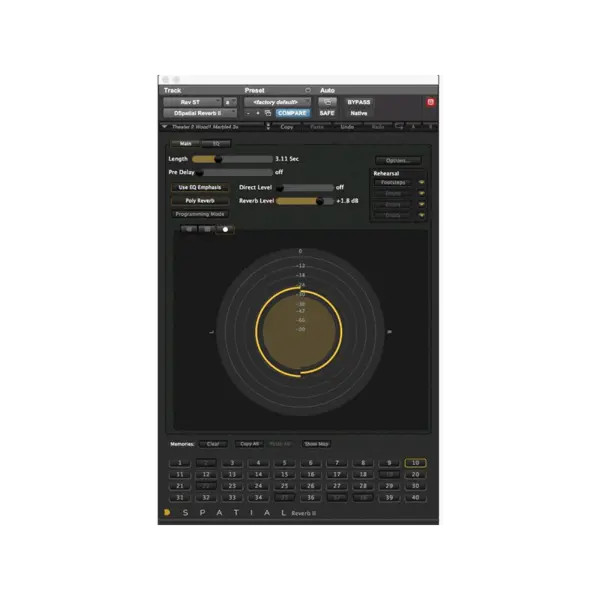Viewport: 600px width, 600px height.
Task: Click the Show Map button
Action: [x=316, y=444]
